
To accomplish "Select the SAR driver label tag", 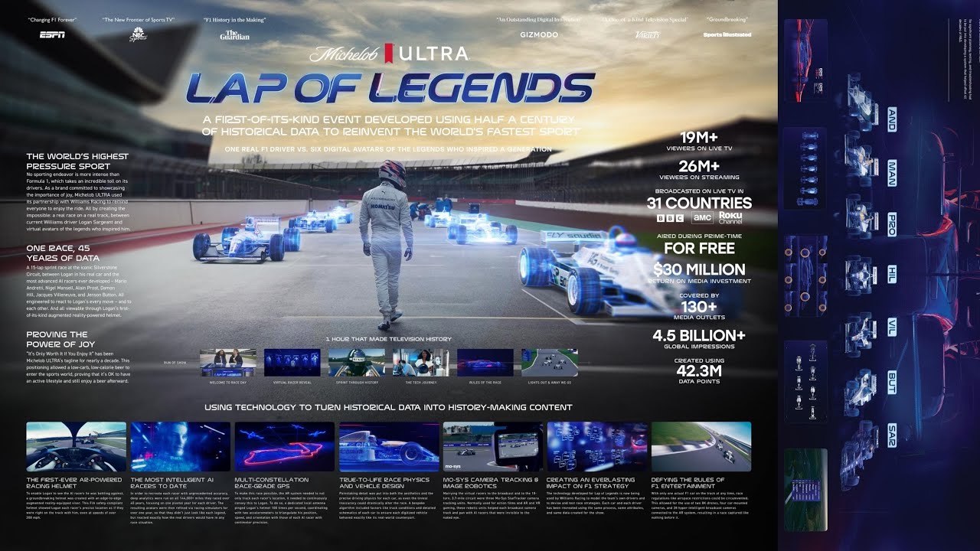I will click(x=892, y=435).
